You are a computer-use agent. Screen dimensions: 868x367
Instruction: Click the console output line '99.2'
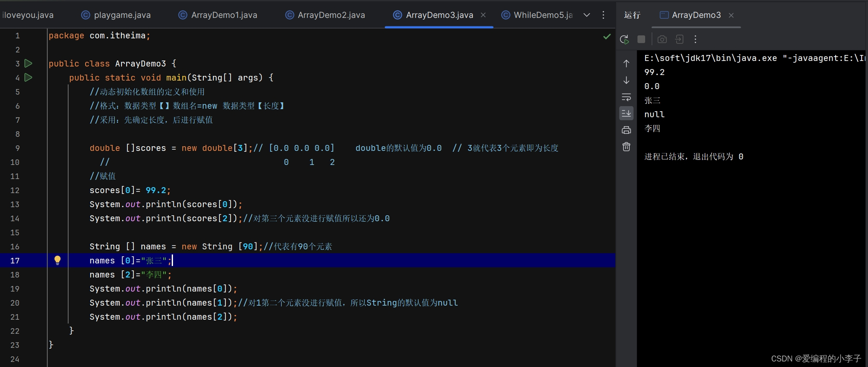pos(655,72)
